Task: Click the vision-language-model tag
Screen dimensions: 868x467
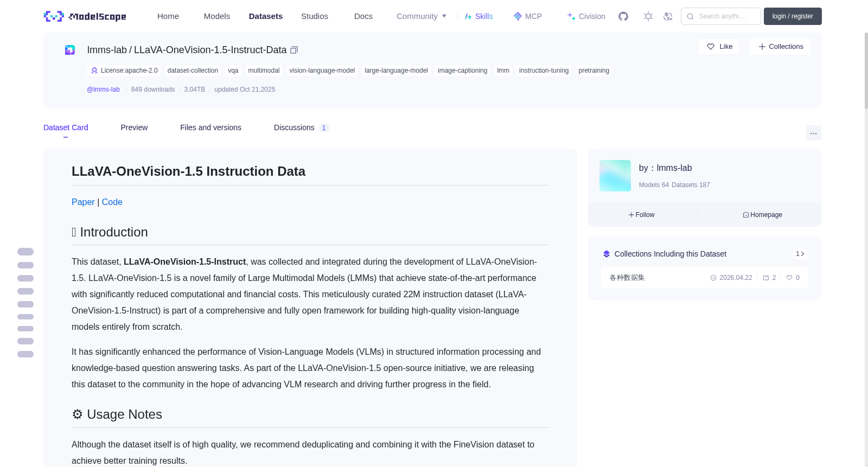Action: [322, 71]
